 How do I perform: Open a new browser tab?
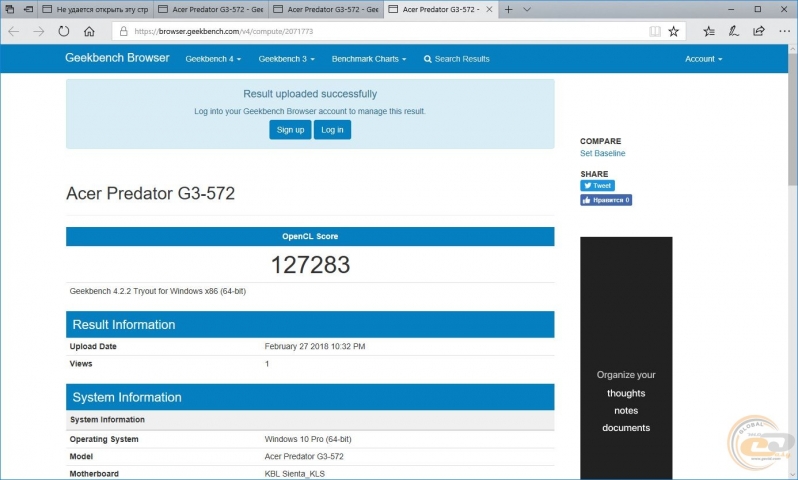point(508,9)
